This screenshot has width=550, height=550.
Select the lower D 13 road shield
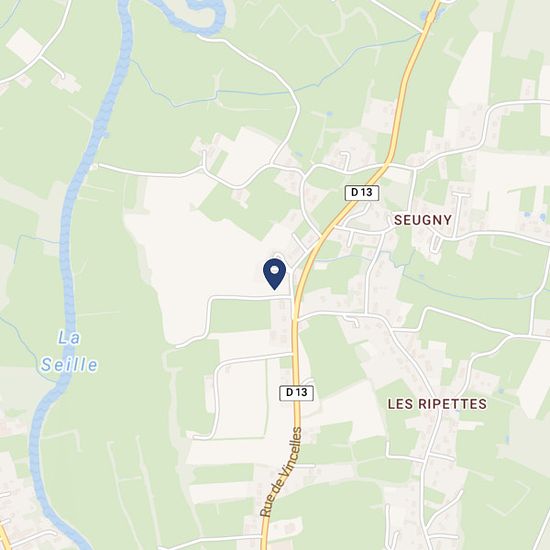tap(296, 393)
